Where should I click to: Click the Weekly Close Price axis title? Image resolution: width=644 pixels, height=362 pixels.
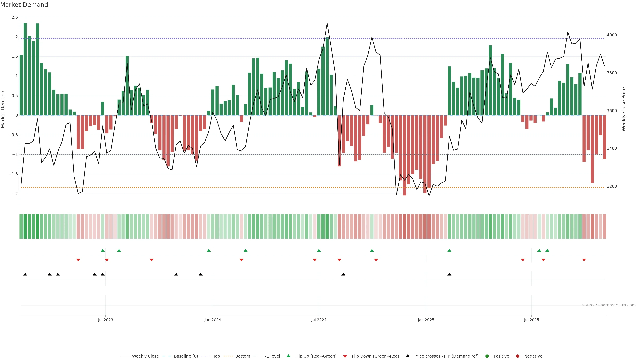point(624,109)
